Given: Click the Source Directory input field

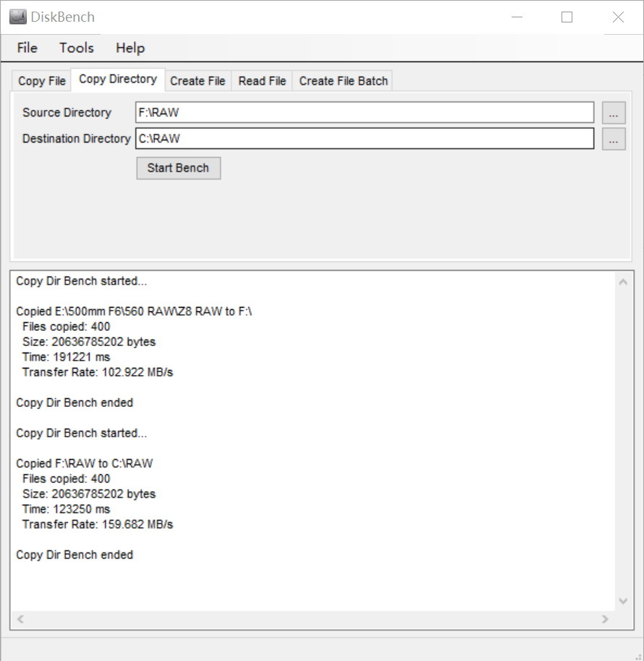Looking at the screenshot, I should pyautogui.click(x=365, y=112).
